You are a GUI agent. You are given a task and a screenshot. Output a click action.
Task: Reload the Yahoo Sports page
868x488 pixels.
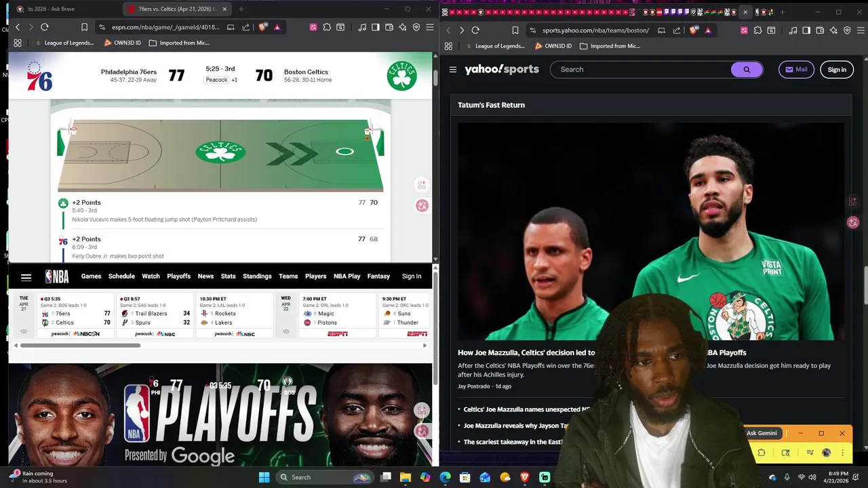coord(475,30)
